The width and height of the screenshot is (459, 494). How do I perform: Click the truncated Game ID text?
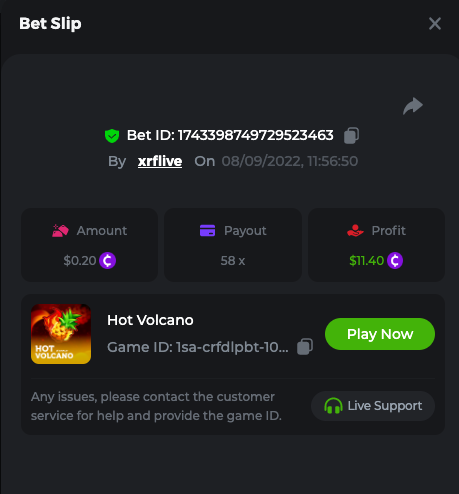click(198, 347)
